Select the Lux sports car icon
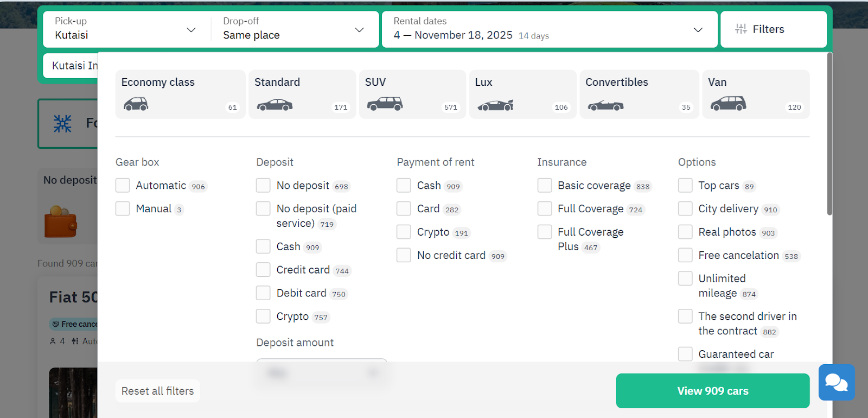The height and width of the screenshot is (418, 868). [x=495, y=105]
